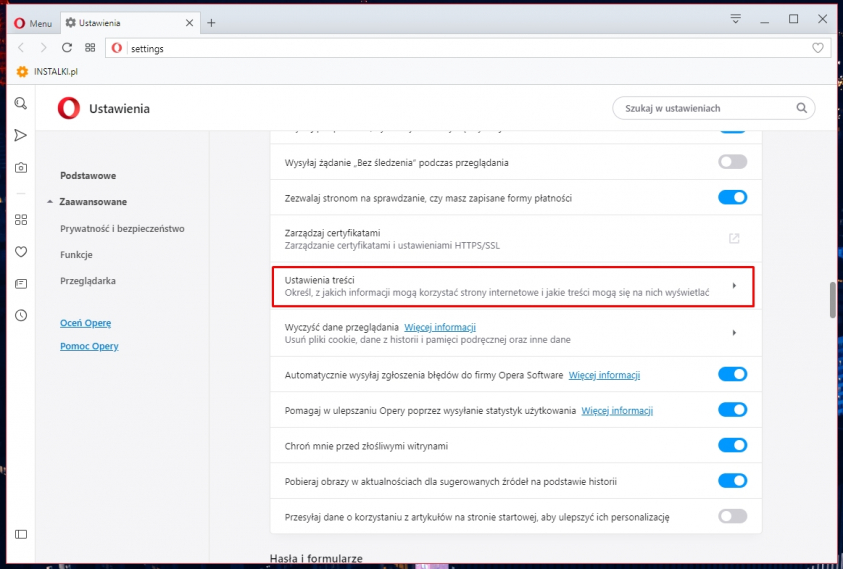
Task: Open My Flow arrow icon in sidebar
Action: point(21,135)
